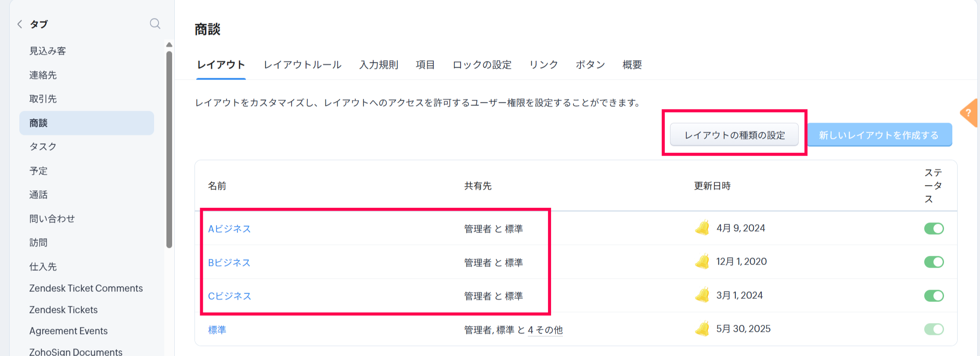Click the bell icon in Bビジネス row
Viewport: 980px width, 356px height.
[702, 262]
